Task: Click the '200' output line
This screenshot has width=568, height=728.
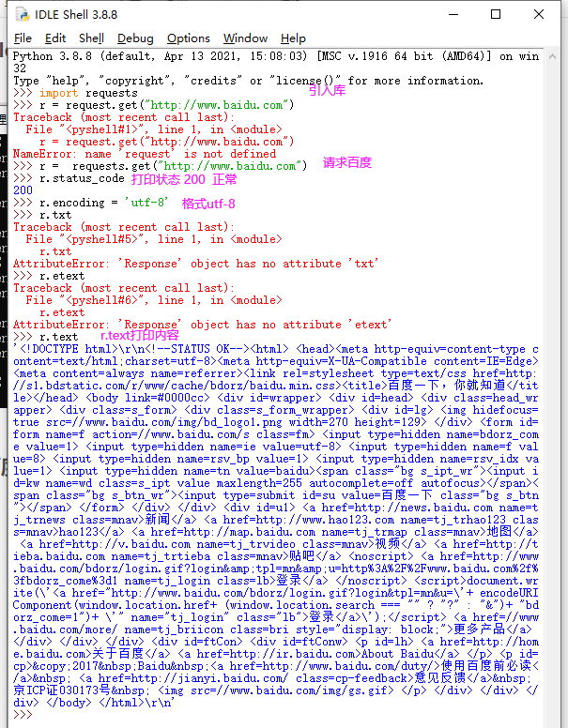Action: tap(23, 190)
